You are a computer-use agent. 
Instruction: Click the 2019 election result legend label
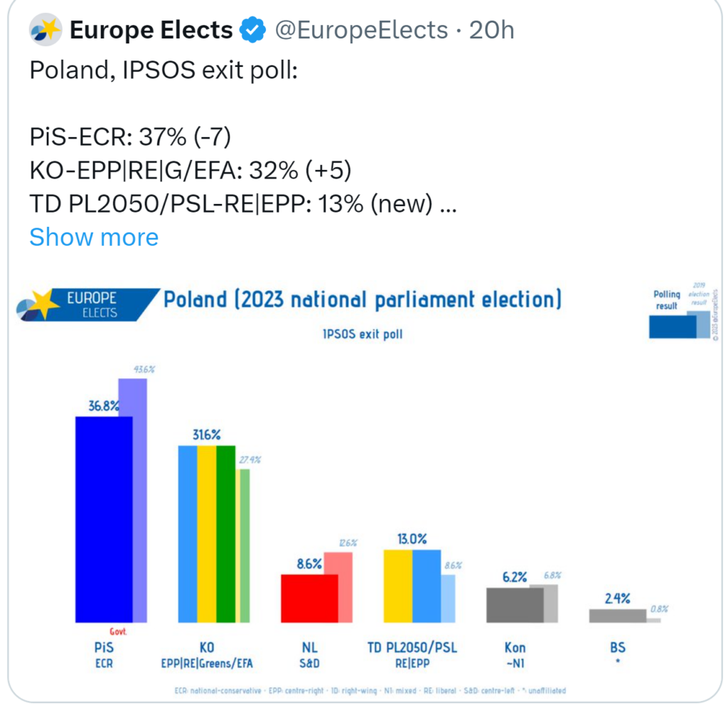[699, 294]
